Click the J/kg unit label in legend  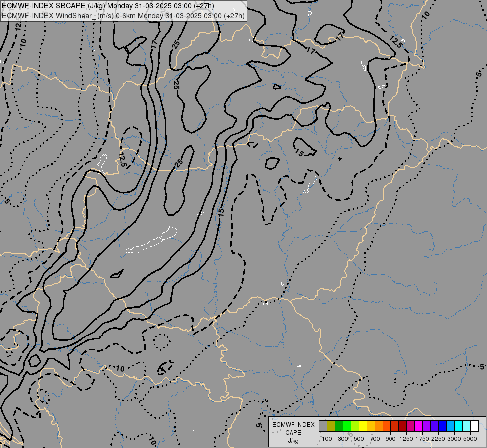click(293, 441)
